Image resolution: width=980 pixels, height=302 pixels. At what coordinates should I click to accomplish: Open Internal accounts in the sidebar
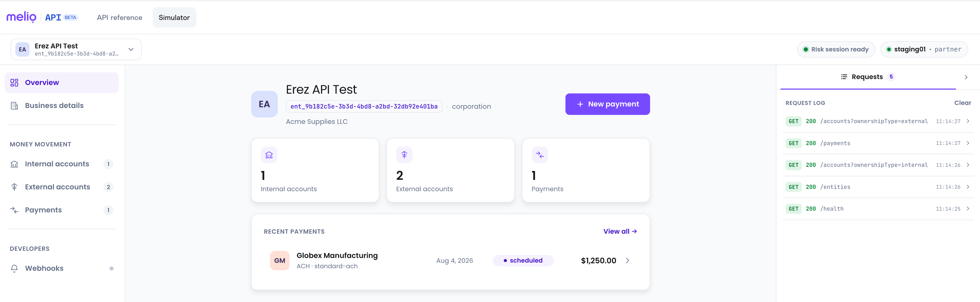click(x=62, y=164)
